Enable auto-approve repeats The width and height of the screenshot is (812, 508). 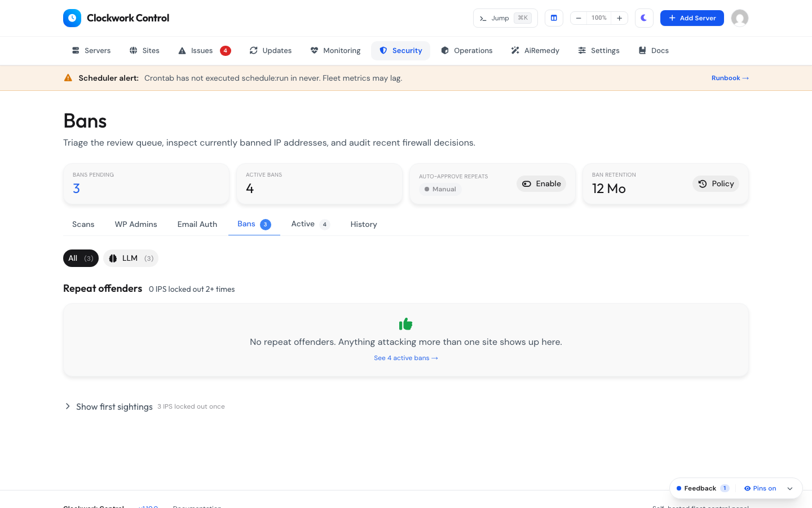pyautogui.click(x=541, y=184)
